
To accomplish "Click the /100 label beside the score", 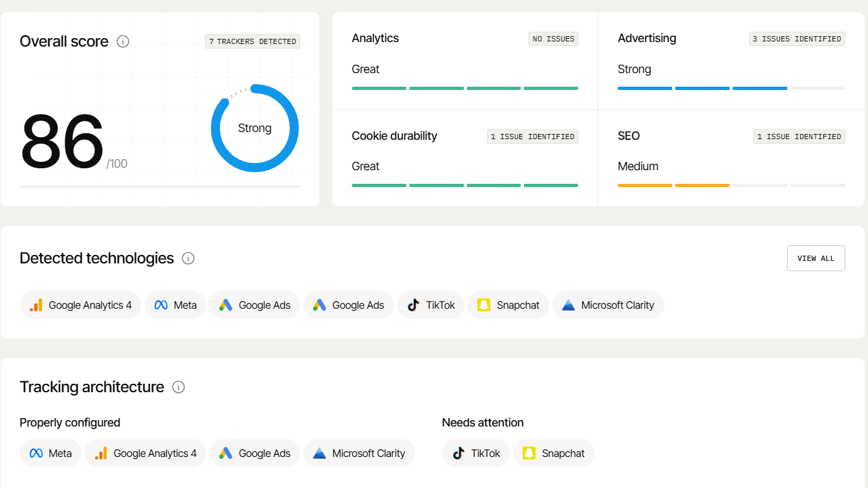I will 117,164.
